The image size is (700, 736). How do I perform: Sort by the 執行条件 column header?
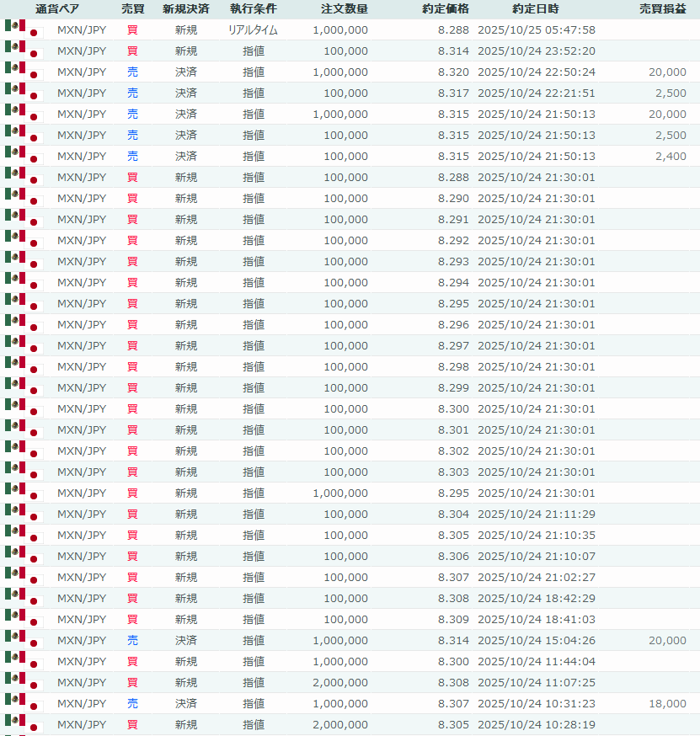[x=253, y=9]
